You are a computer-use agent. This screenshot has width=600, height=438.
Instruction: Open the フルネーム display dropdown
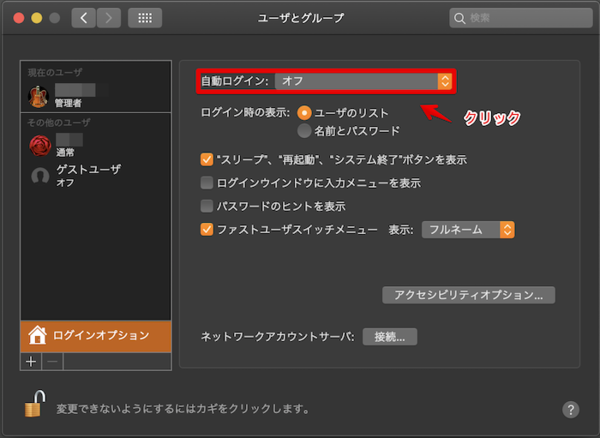(468, 230)
